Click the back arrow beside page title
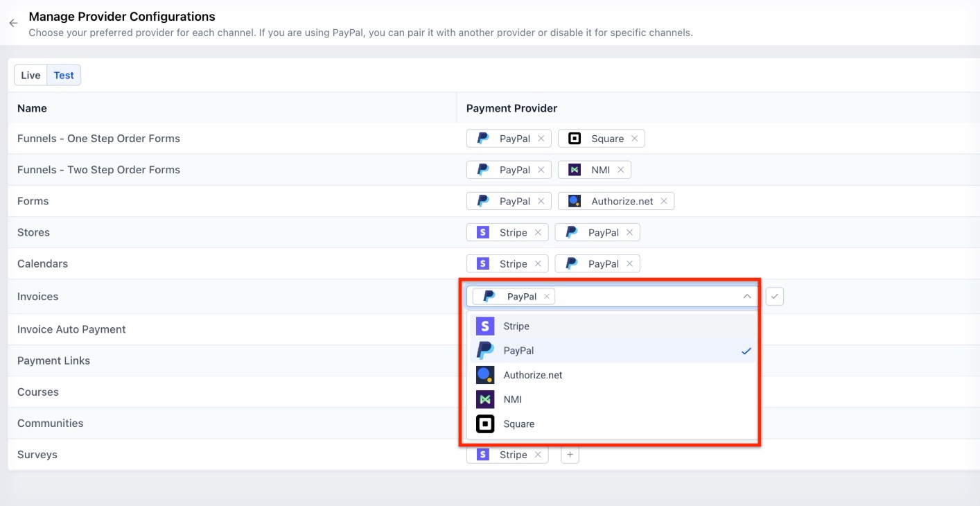This screenshot has width=980, height=506. point(13,23)
